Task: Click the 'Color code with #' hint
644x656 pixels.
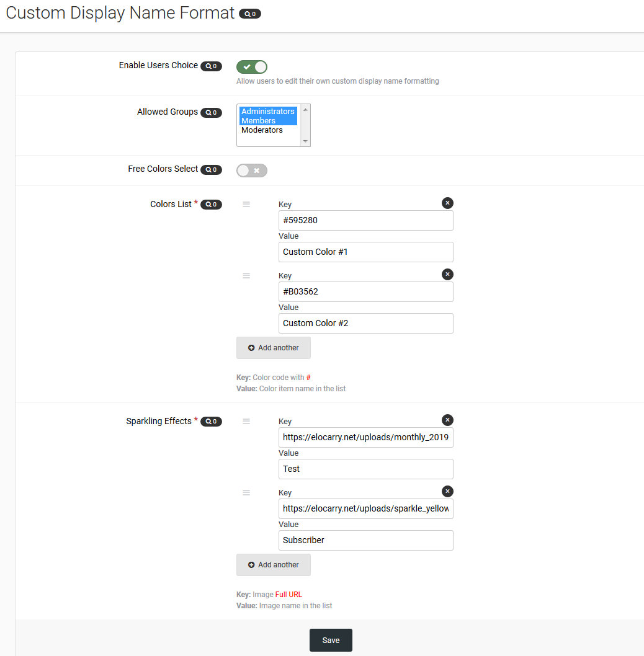Action: 282,378
